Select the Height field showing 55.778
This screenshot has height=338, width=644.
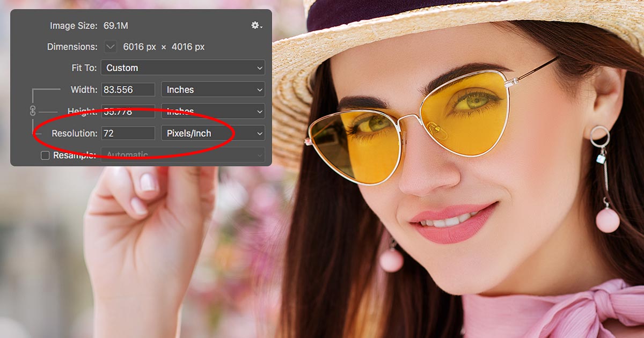click(x=128, y=111)
